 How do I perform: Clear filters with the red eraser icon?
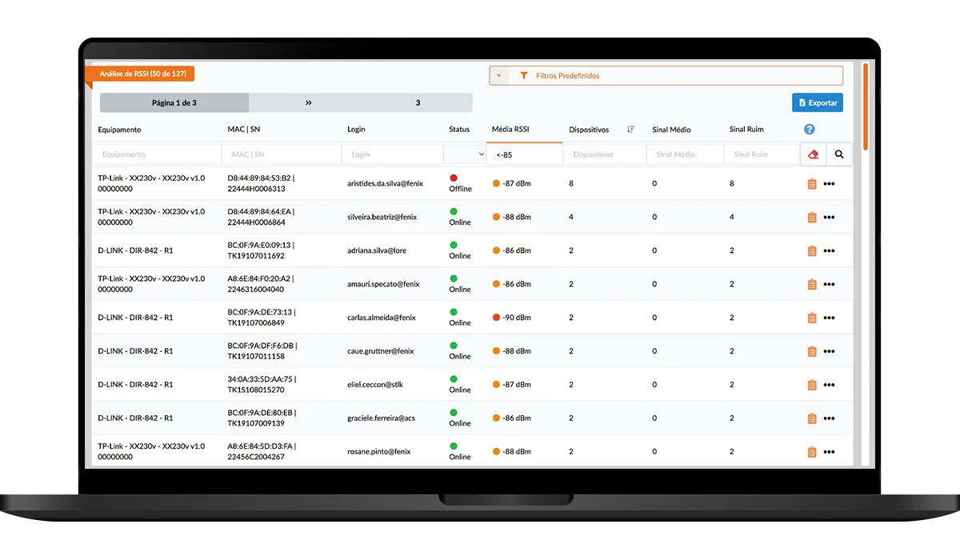pyautogui.click(x=814, y=154)
